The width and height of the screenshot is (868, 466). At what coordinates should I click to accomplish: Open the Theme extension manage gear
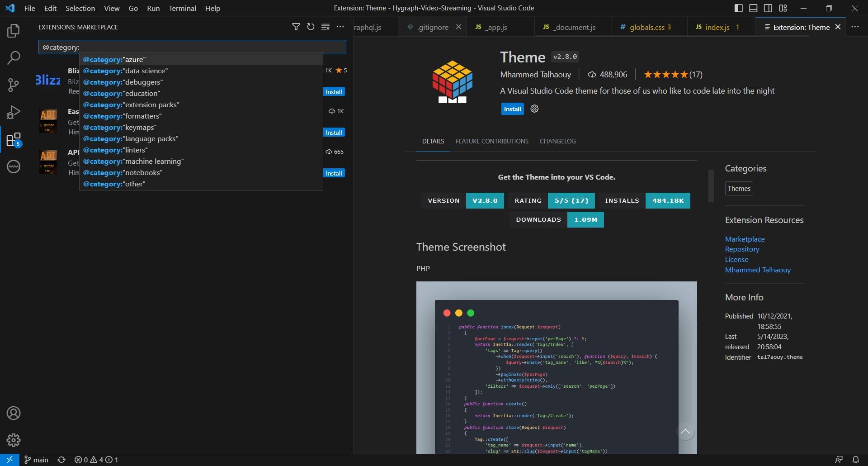coord(534,109)
